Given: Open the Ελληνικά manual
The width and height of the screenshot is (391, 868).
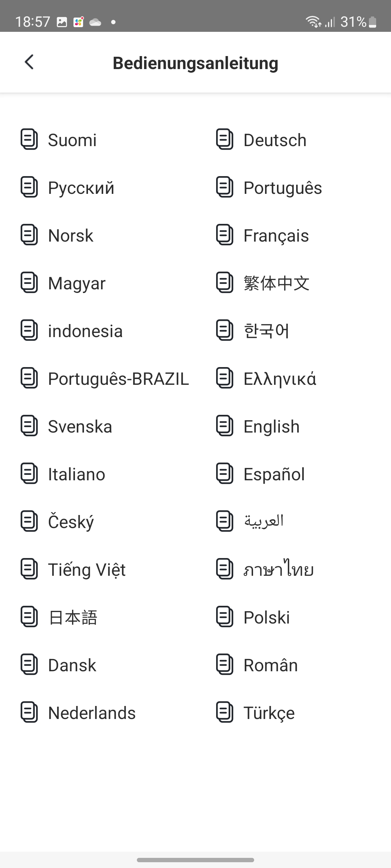Looking at the screenshot, I should (280, 379).
